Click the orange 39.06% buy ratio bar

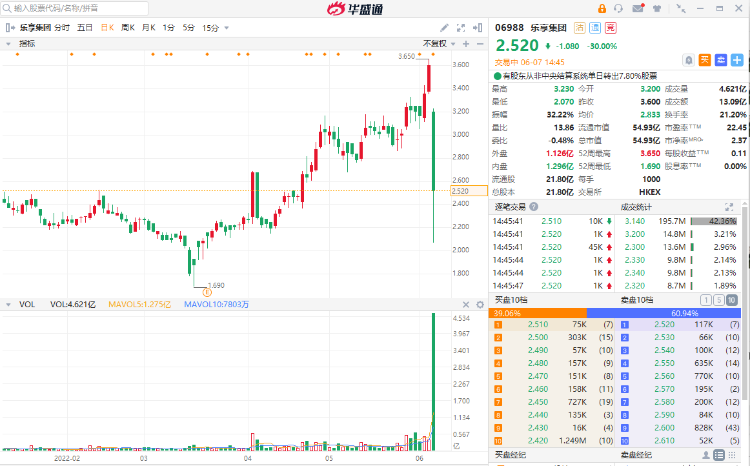pyautogui.click(x=538, y=313)
